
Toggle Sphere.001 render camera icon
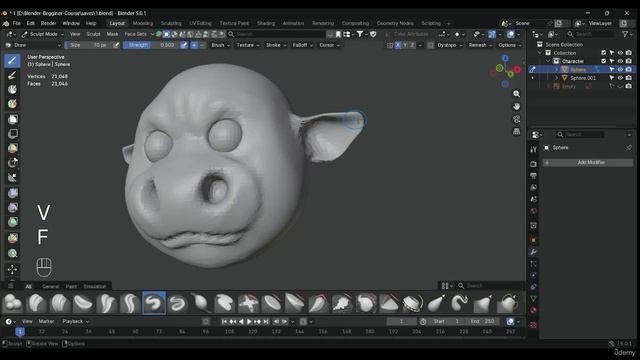click(629, 78)
